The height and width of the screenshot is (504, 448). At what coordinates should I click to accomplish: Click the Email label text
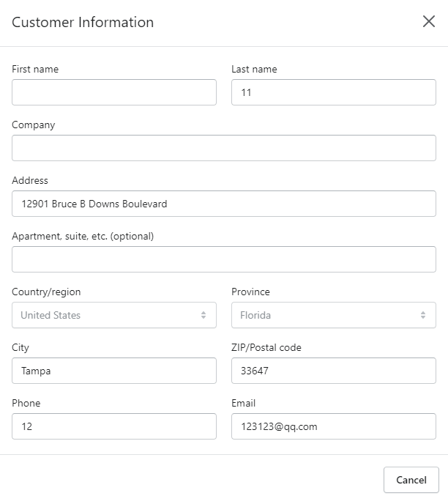(x=244, y=403)
